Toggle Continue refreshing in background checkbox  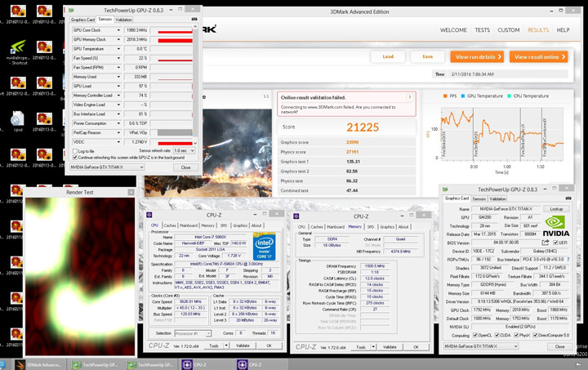click(x=74, y=158)
